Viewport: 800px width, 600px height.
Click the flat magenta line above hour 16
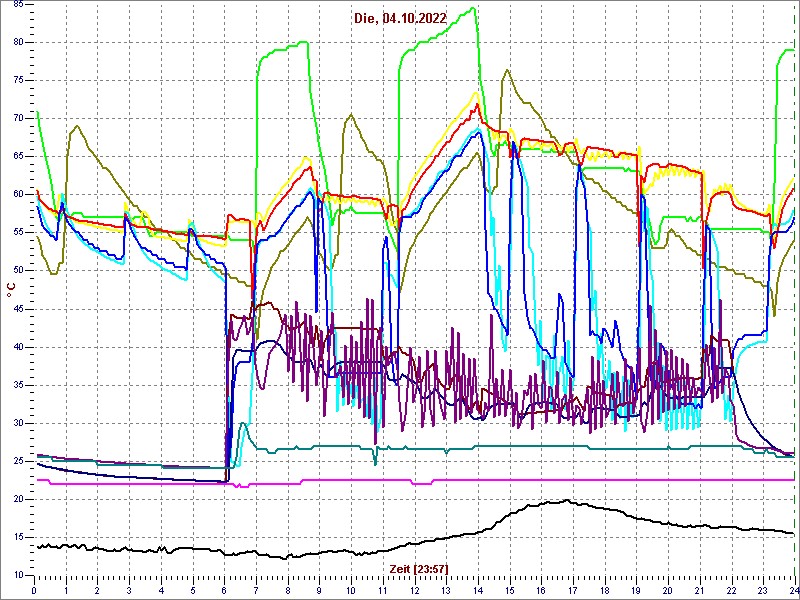pyautogui.click(x=541, y=480)
